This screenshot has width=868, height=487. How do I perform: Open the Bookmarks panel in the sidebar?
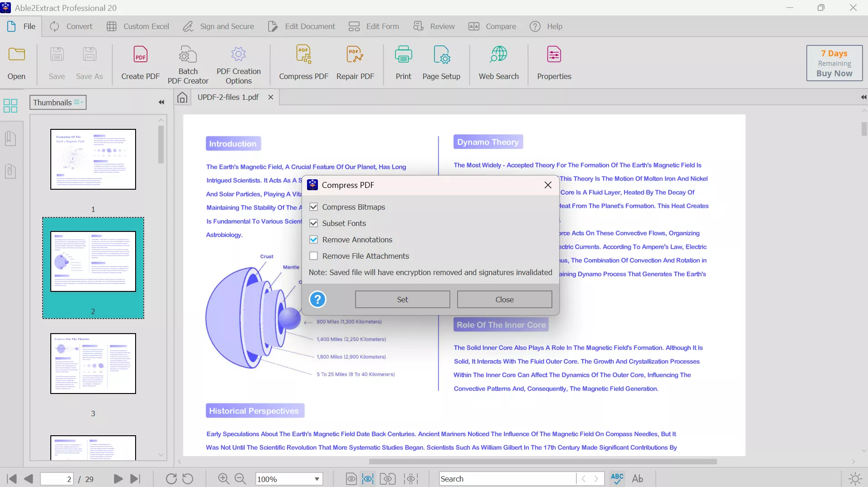tap(10, 138)
